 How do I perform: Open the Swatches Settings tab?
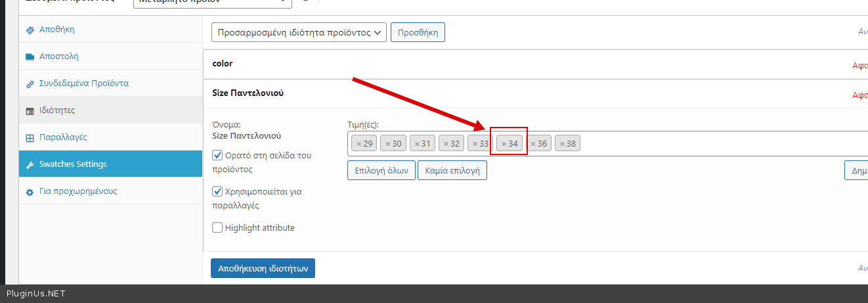pyautogui.click(x=110, y=164)
